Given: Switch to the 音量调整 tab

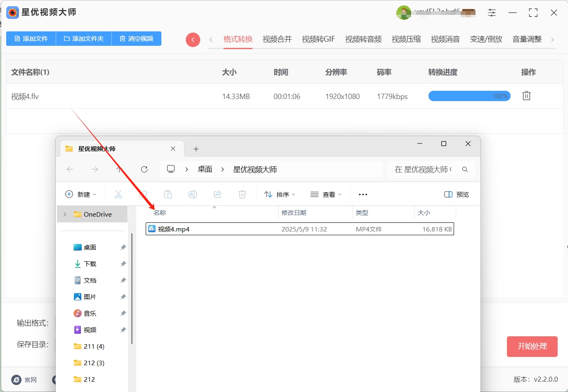Looking at the screenshot, I should (x=527, y=39).
